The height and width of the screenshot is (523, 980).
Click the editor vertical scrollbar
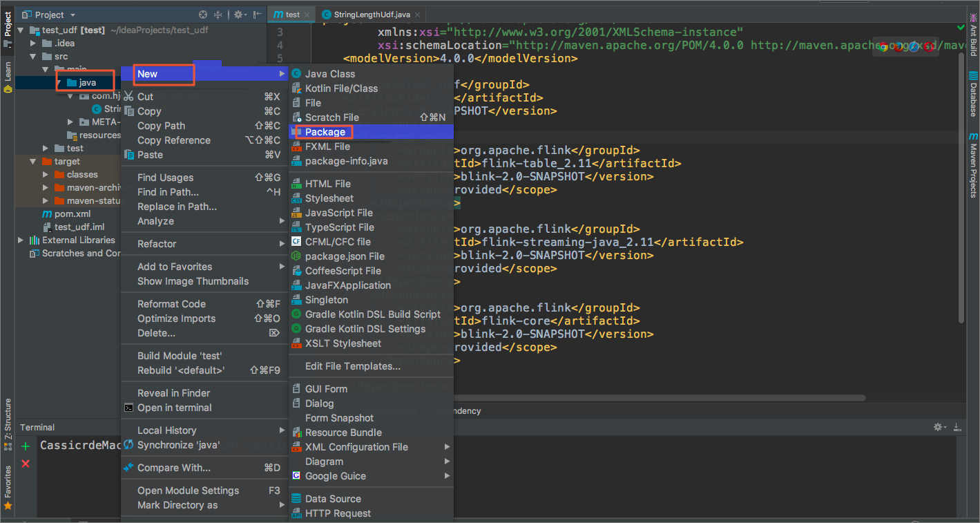point(963,187)
